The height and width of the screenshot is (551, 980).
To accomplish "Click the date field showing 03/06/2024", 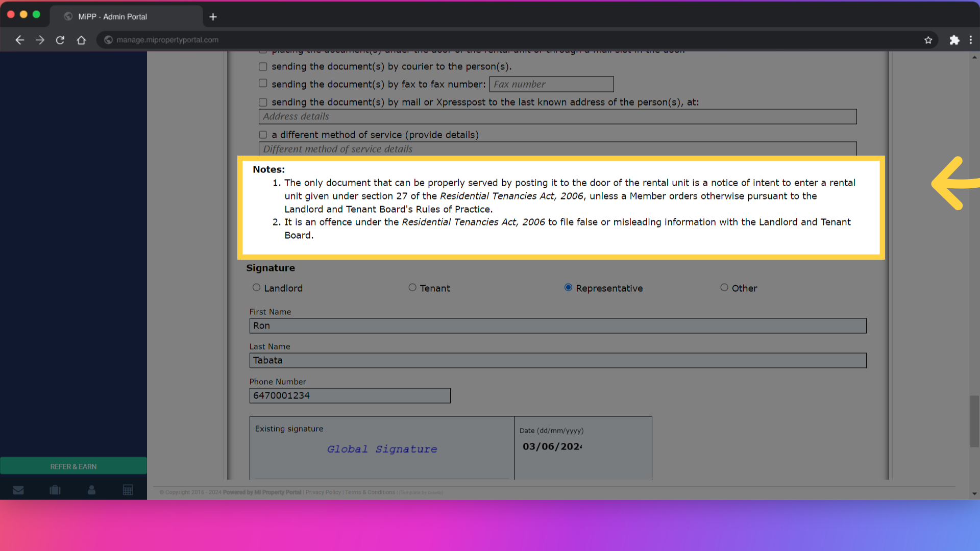I will [x=552, y=446].
